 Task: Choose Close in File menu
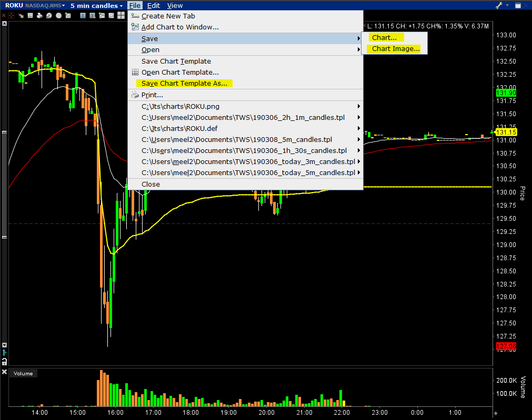pyautogui.click(x=245, y=185)
